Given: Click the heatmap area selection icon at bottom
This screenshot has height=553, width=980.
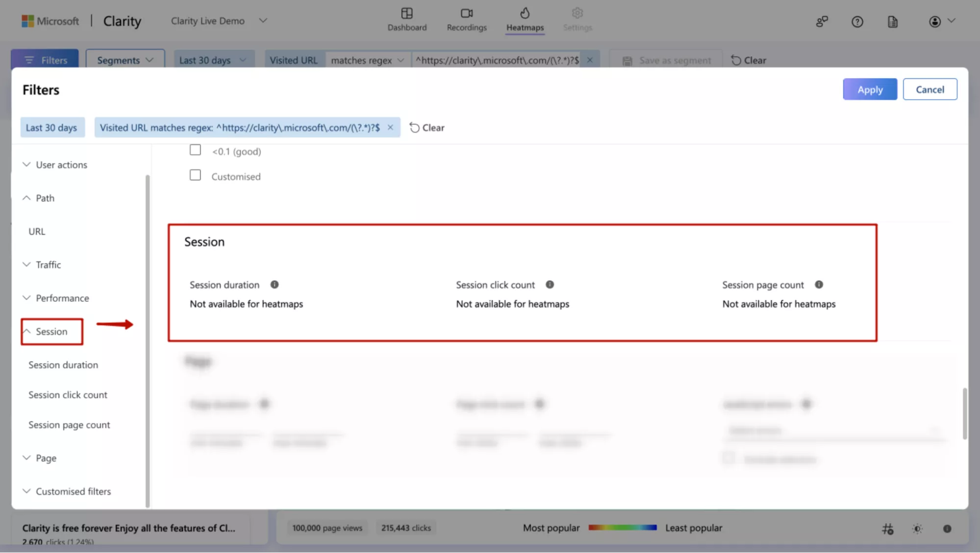Looking at the screenshot, I should (887, 528).
